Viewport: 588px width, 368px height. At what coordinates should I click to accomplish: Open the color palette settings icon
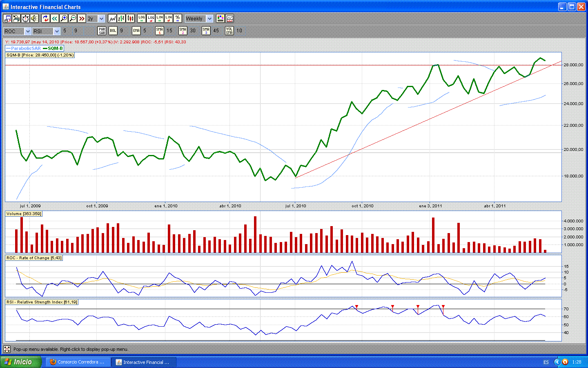tap(220, 18)
